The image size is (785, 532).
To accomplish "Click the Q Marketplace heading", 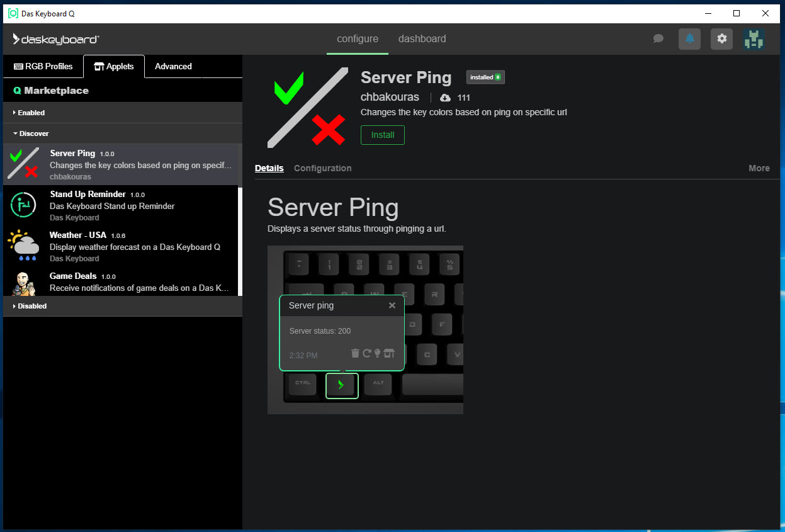I will [51, 91].
